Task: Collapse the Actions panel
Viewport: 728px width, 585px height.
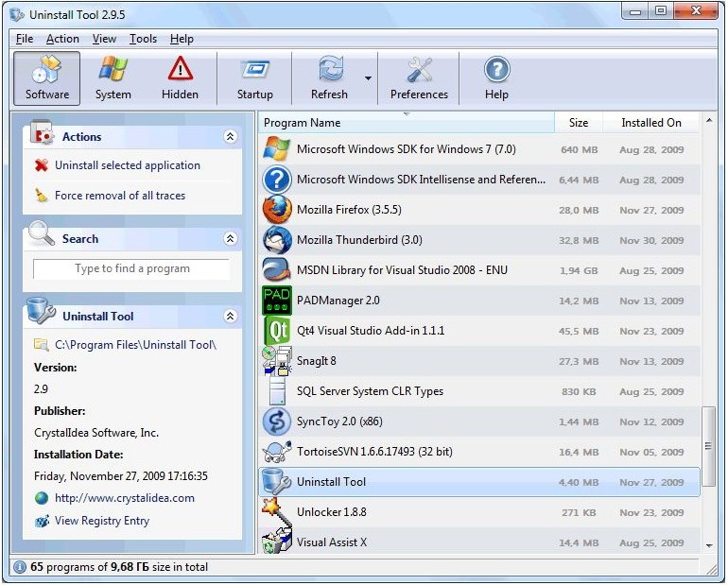Action: pos(230,137)
